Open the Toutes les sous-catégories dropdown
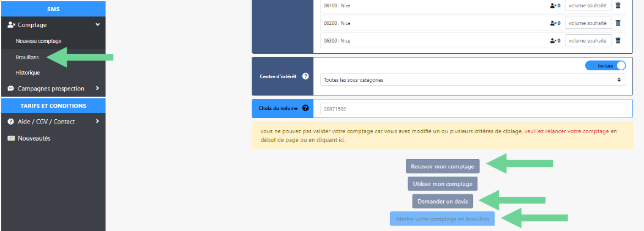 [x=473, y=80]
